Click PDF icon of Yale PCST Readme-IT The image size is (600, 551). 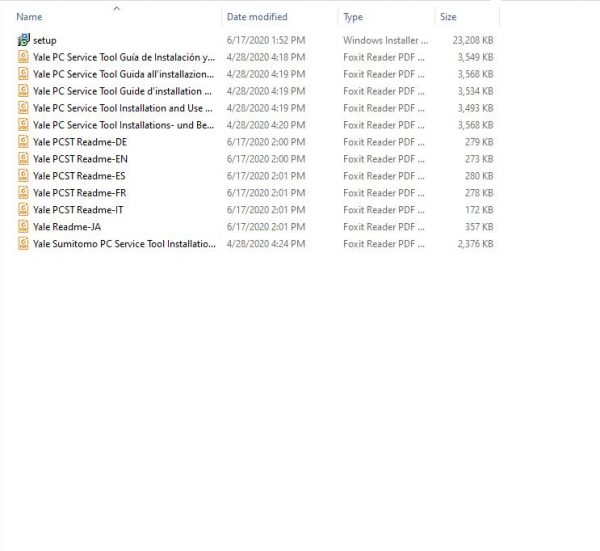click(x=23, y=210)
